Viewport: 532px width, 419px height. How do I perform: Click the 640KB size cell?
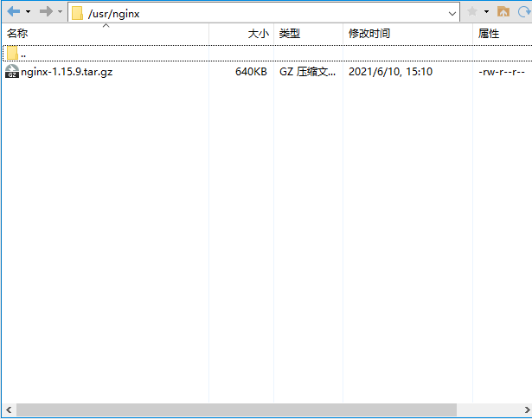pyautogui.click(x=251, y=72)
